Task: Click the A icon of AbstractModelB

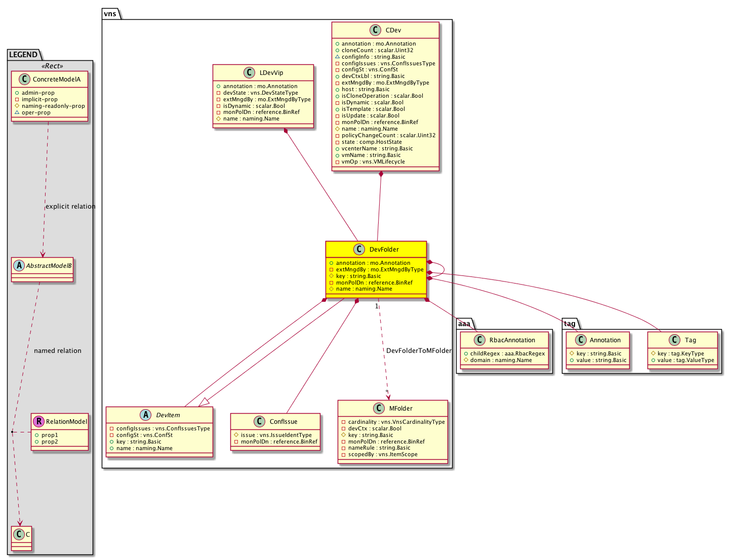Action: pos(19,266)
